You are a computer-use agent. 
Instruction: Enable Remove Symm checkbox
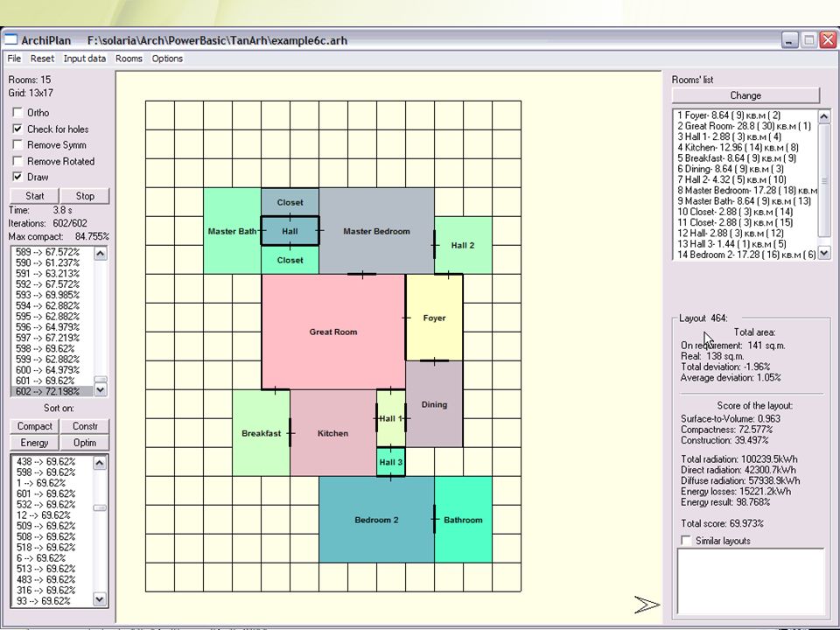(17, 144)
